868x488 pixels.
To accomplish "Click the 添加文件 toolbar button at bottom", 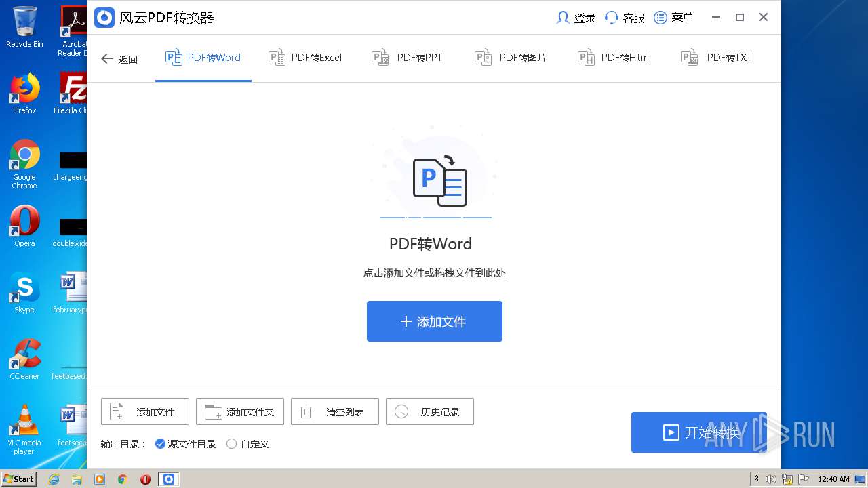I will tap(145, 411).
